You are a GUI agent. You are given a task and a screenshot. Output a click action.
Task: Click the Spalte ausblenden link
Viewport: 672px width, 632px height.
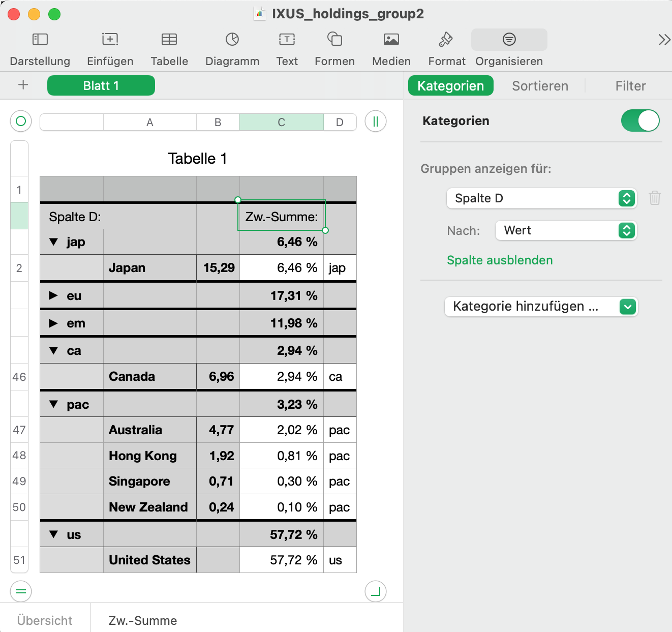pyautogui.click(x=500, y=260)
